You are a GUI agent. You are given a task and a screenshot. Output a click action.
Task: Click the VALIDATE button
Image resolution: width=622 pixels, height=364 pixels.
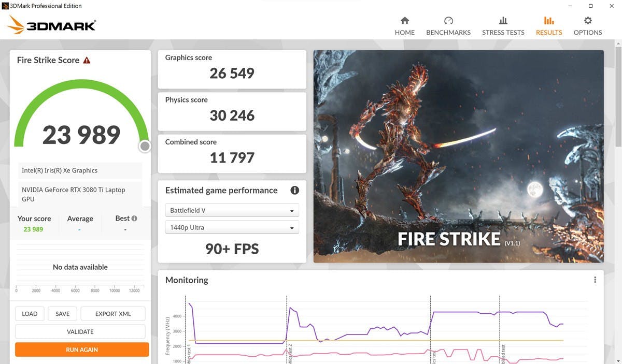pyautogui.click(x=80, y=331)
